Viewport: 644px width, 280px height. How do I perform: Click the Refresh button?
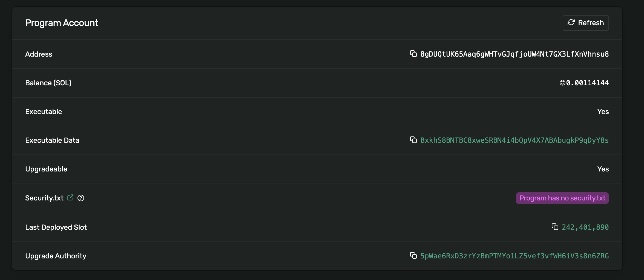(585, 23)
